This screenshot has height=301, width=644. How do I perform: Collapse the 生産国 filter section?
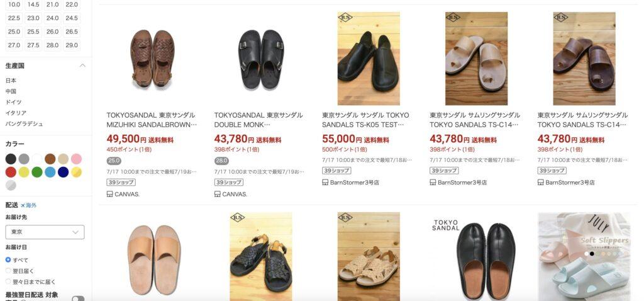[x=82, y=65]
